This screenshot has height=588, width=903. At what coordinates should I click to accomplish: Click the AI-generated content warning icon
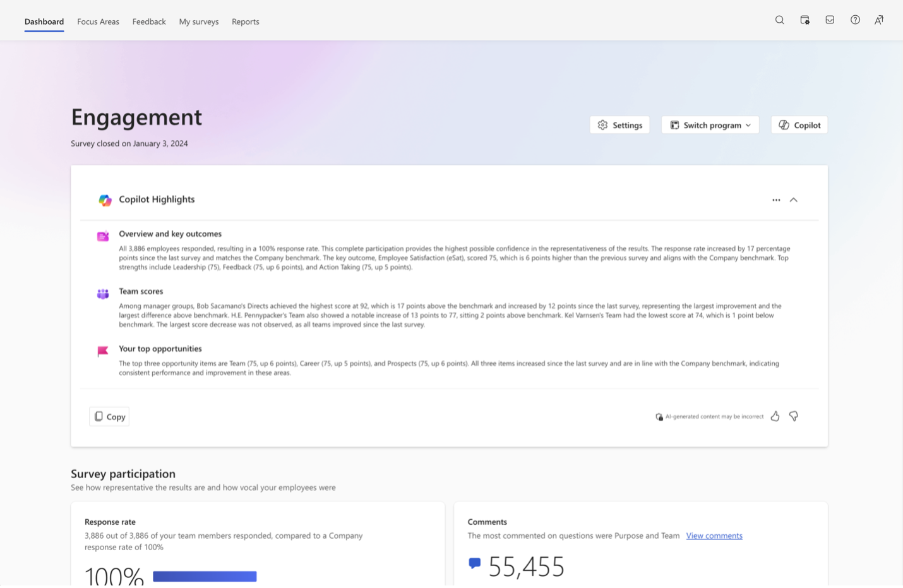(659, 417)
